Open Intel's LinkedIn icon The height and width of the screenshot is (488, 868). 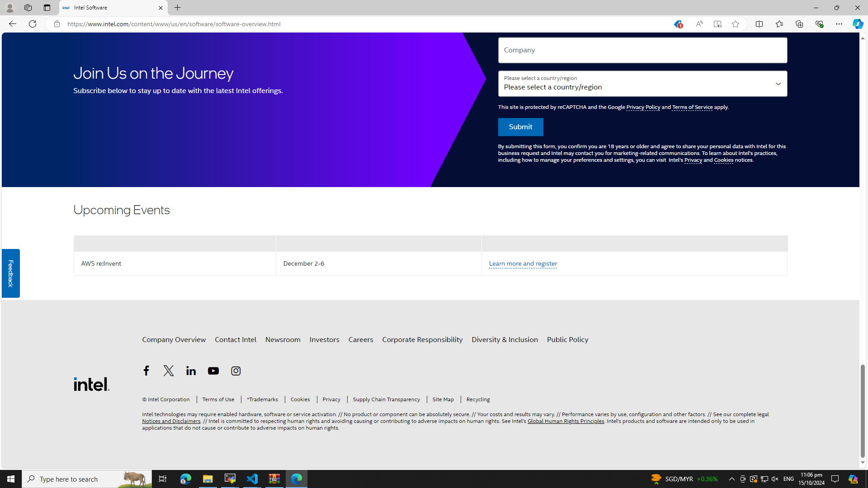pyautogui.click(x=191, y=371)
